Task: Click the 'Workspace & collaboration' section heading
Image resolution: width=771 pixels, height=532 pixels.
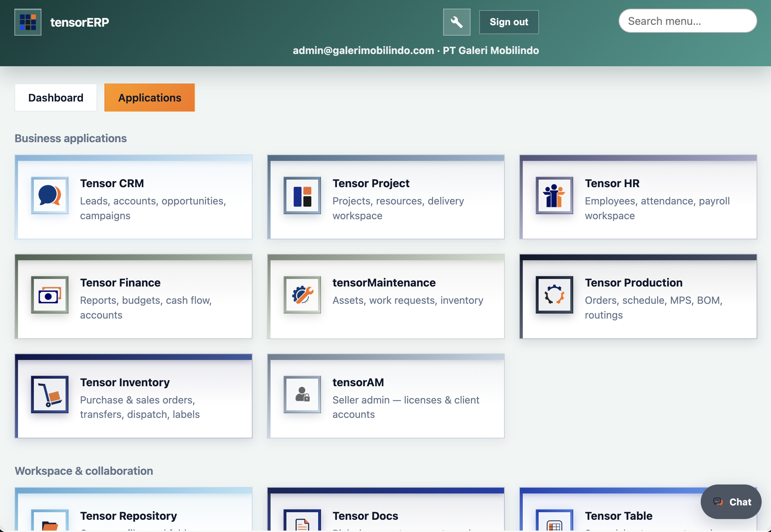Action: pos(84,471)
